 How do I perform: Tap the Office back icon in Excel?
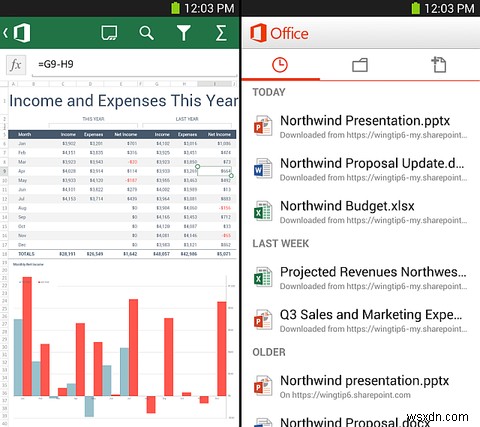(x=17, y=33)
